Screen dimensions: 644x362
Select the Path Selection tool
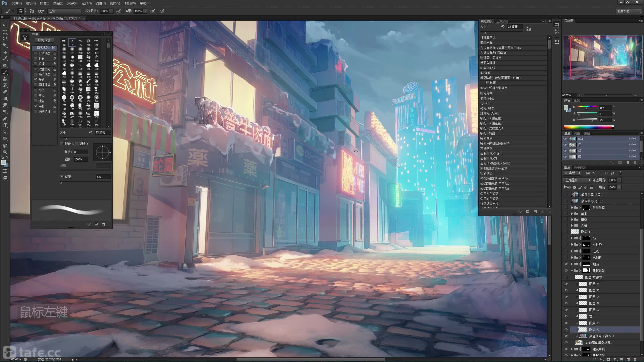[5, 132]
